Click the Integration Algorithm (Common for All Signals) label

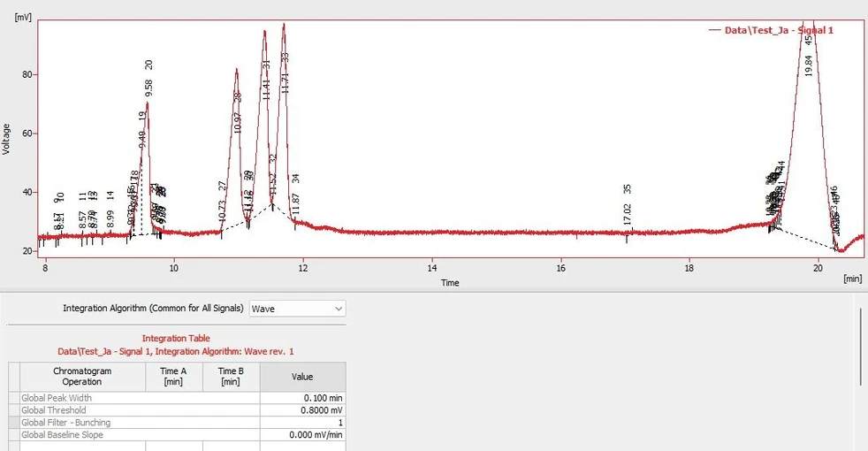153,308
